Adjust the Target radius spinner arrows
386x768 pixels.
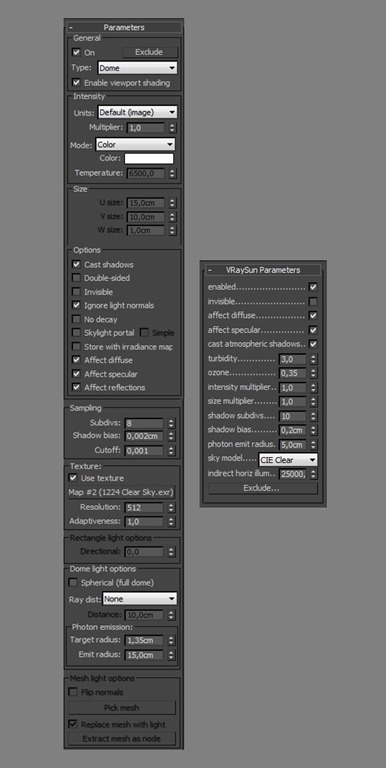coord(171,640)
